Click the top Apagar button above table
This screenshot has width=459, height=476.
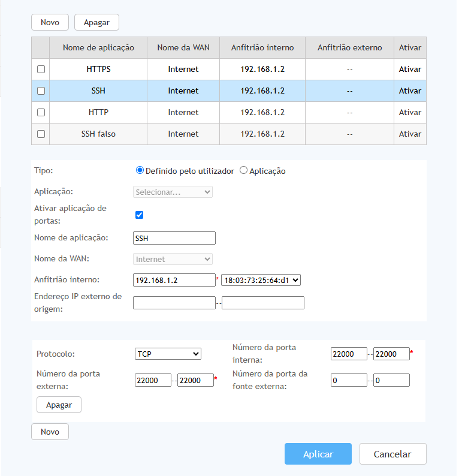(96, 22)
